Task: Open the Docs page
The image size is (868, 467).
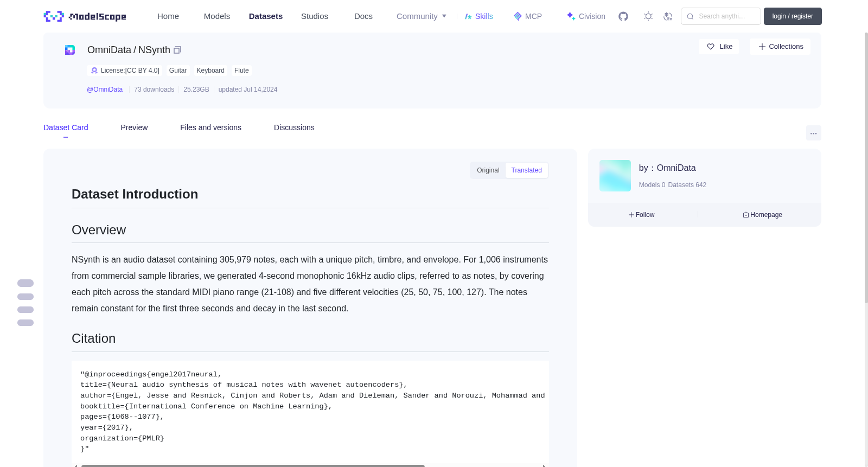Action: [x=363, y=16]
